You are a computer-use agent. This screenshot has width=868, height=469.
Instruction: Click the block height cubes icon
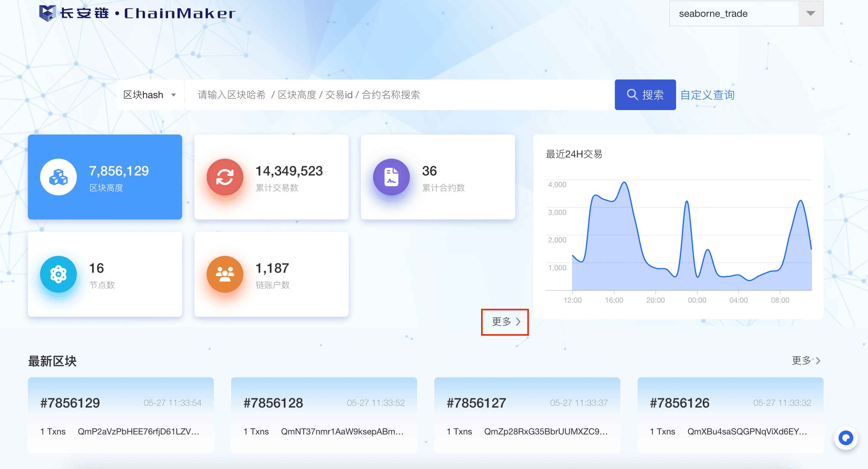58,177
